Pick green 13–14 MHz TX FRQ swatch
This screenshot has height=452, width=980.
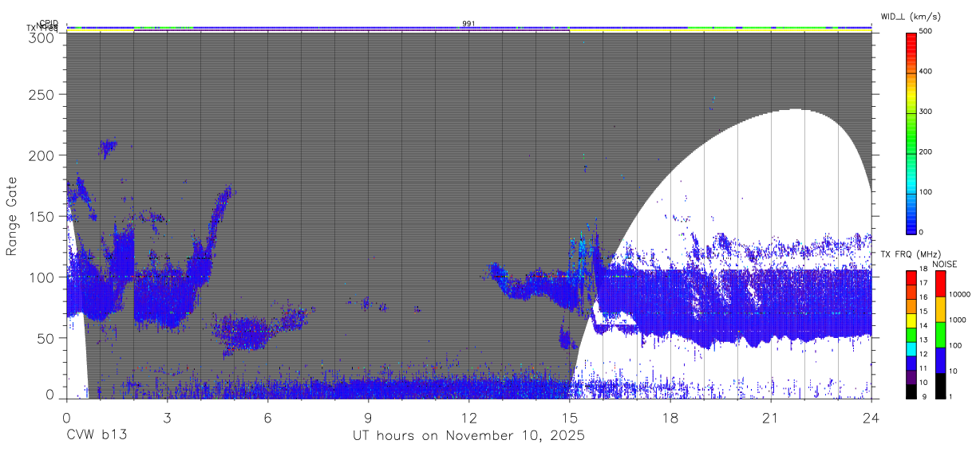tap(911, 333)
